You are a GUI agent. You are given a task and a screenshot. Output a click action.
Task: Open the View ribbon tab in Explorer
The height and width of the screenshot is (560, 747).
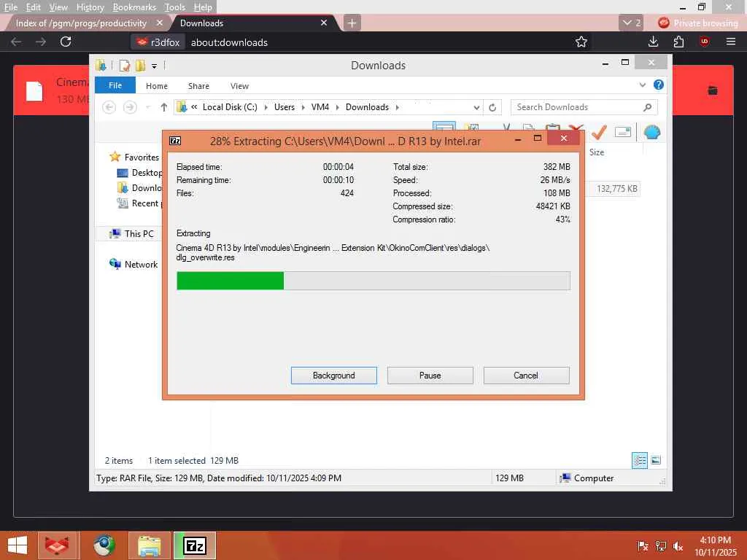click(239, 86)
